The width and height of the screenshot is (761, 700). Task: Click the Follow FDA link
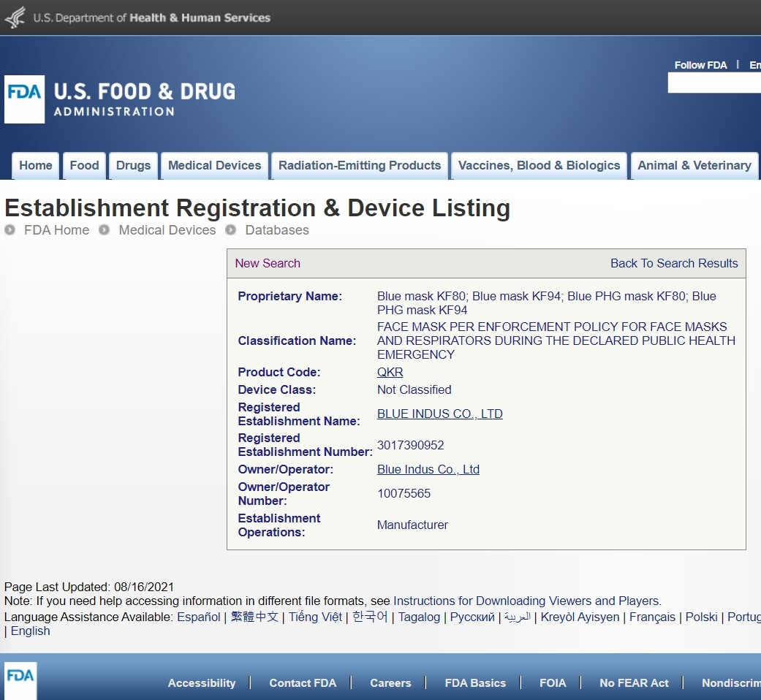700,65
